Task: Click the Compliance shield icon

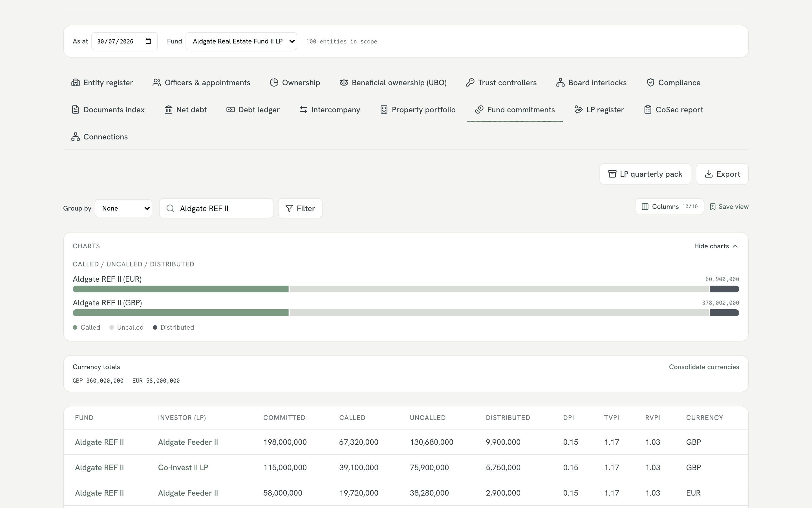Action: [x=651, y=83]
